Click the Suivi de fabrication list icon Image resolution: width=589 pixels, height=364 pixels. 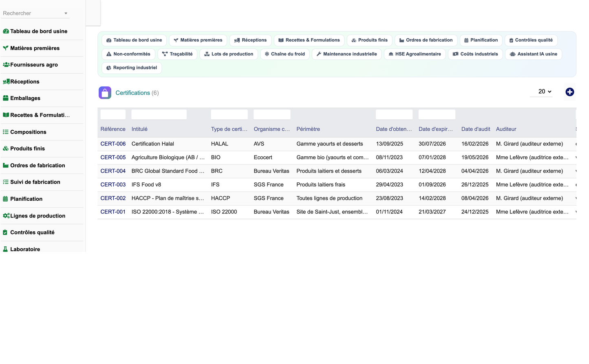click(6, 182)
